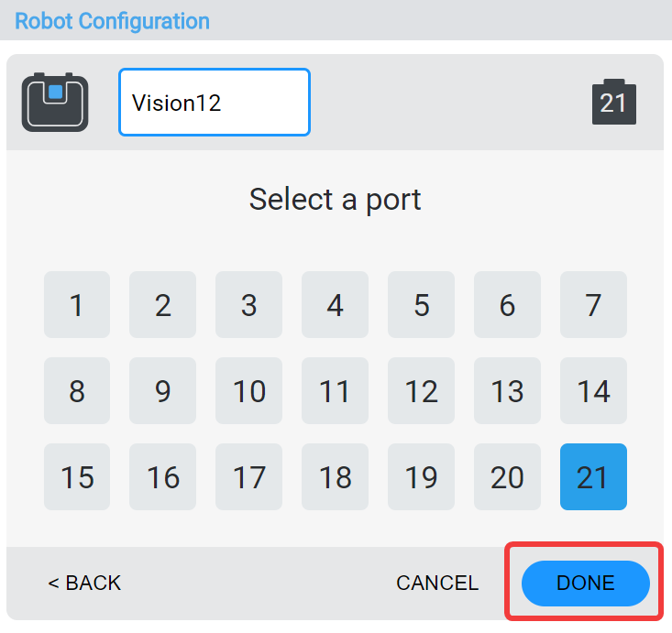Screen dimensions: 672x633
Task: Select port 5
Action: coord(422,304)
